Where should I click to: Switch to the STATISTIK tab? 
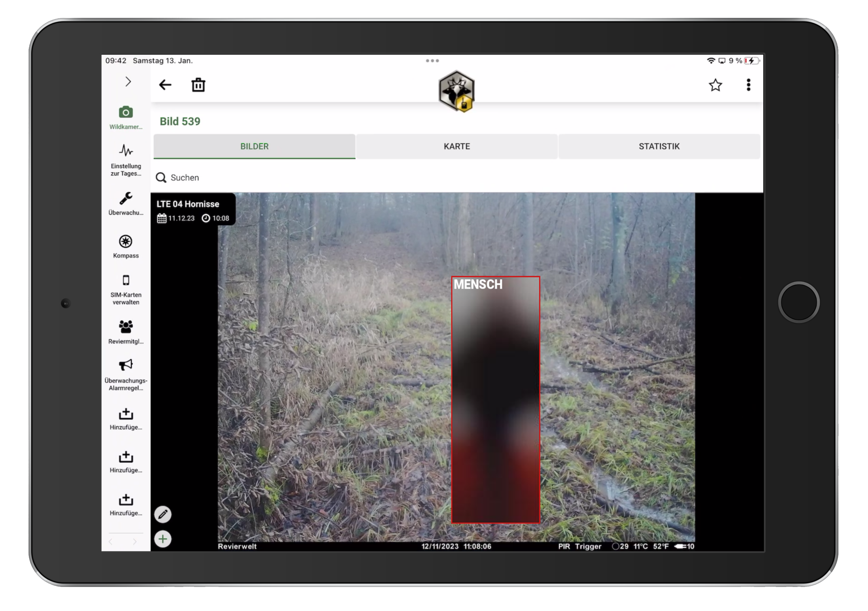click(x=659, y=147)
